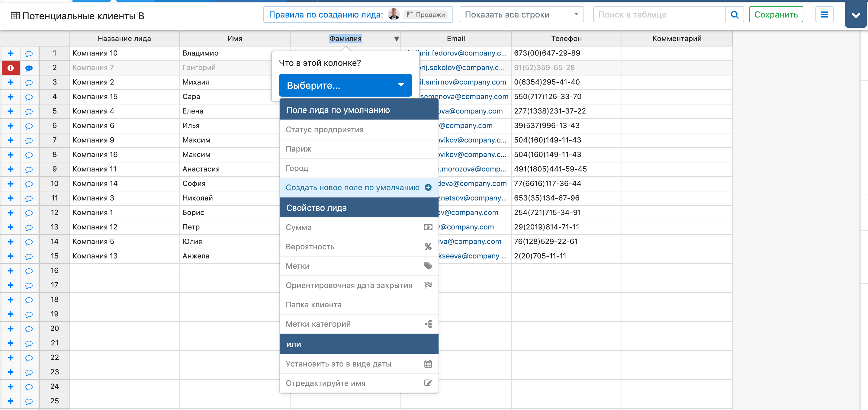Click the search magnifier button
The image size is (868, 410).
(735, 14)
